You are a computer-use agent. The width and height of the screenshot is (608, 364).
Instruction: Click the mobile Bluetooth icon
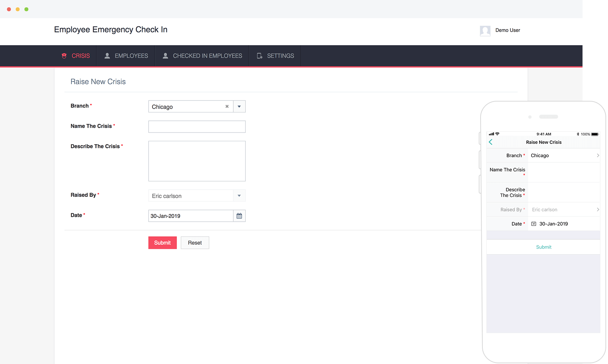pyautogui.click(x=578, y=134)
